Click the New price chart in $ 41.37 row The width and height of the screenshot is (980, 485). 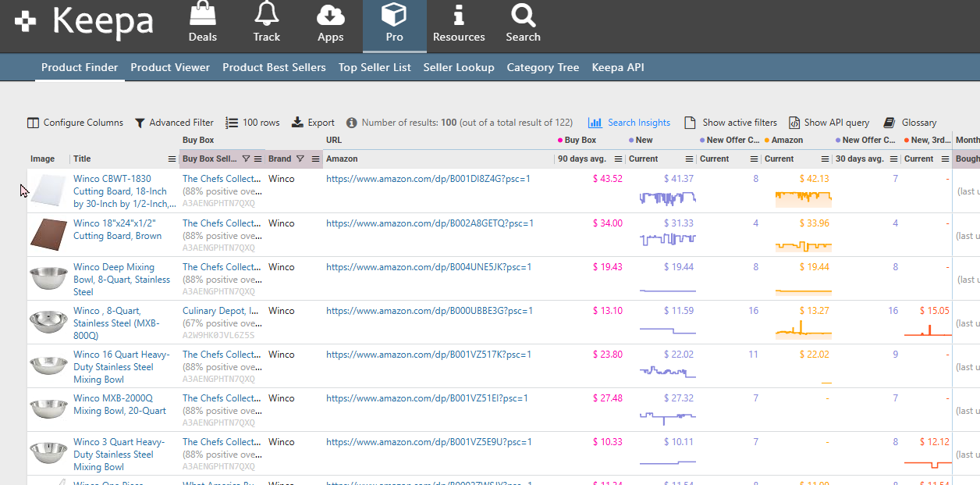(667, 198)
